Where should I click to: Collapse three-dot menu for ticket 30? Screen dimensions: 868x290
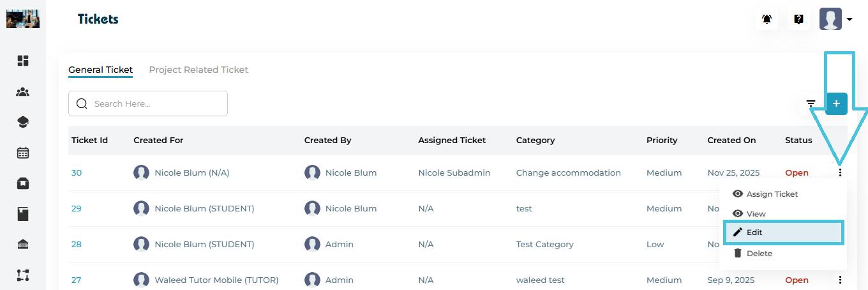click(x=840, y=172)
